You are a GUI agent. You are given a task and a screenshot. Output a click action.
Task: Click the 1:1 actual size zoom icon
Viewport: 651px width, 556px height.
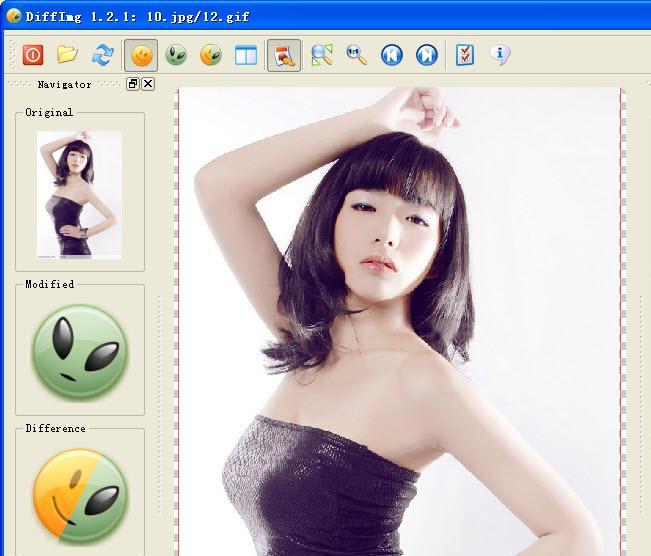coord(356,55)
